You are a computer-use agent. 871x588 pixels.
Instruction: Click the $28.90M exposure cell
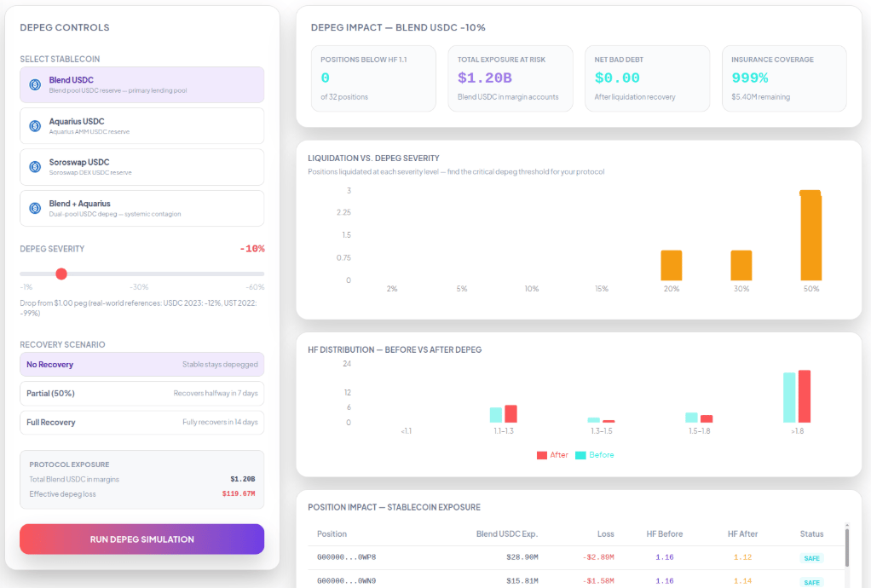click(522, 557)
